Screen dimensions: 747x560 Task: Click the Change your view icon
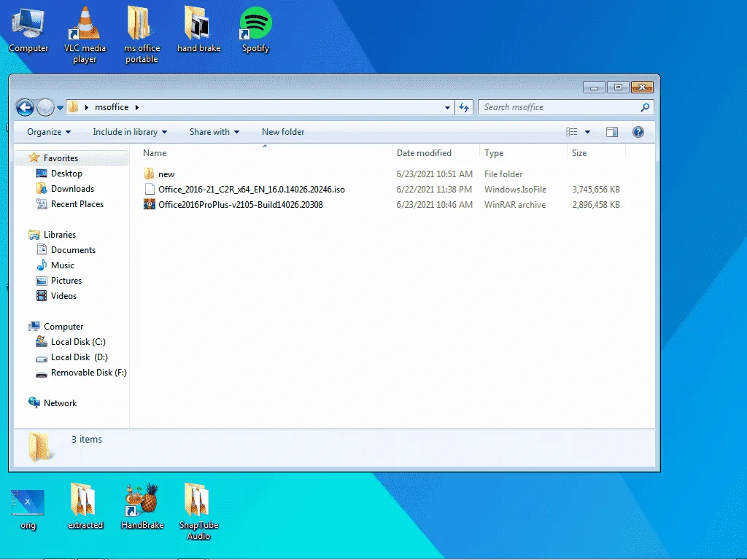(572, 132)
